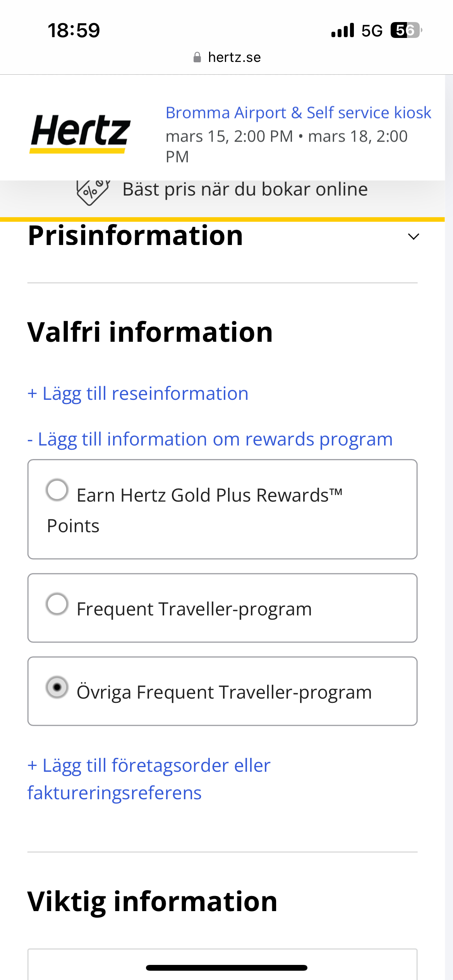453x980 pixels.
Task: Choose Övriga Frequent Traveller-program radio button
Action: 57,687
